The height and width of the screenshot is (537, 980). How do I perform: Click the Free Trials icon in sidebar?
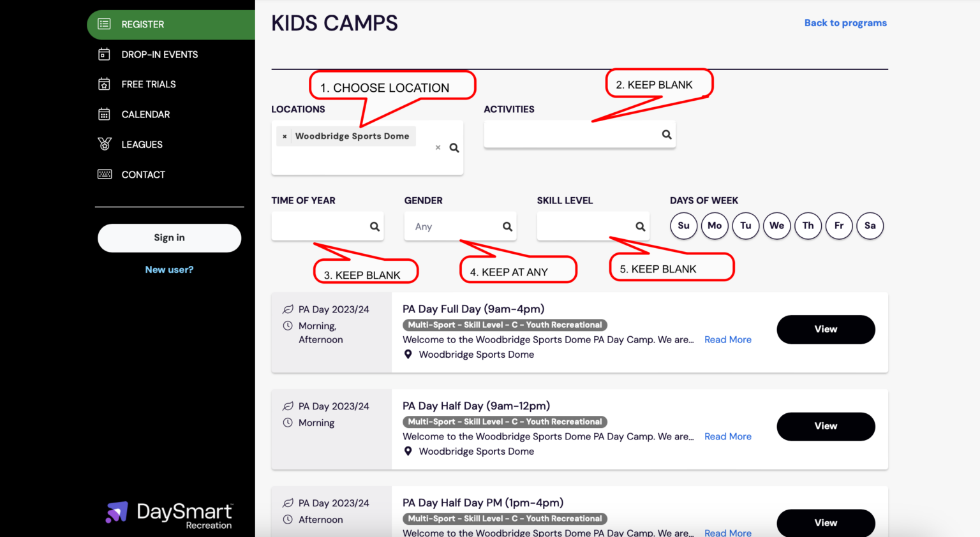(x=103, y=84)
